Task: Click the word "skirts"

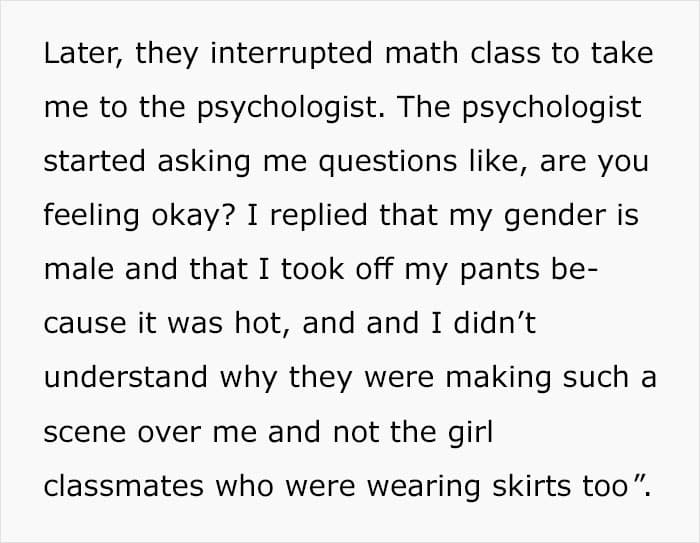Action: (x=531, y=485)
